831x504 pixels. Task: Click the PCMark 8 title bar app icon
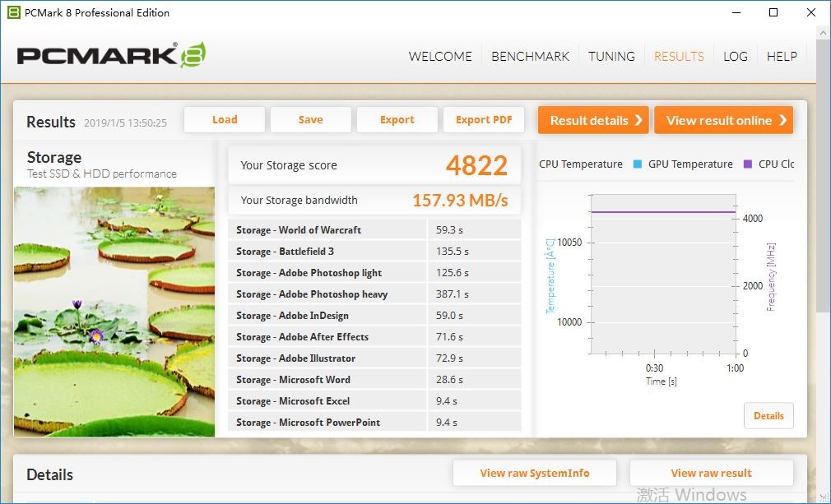pyautogui.click(x=14, y=12)
